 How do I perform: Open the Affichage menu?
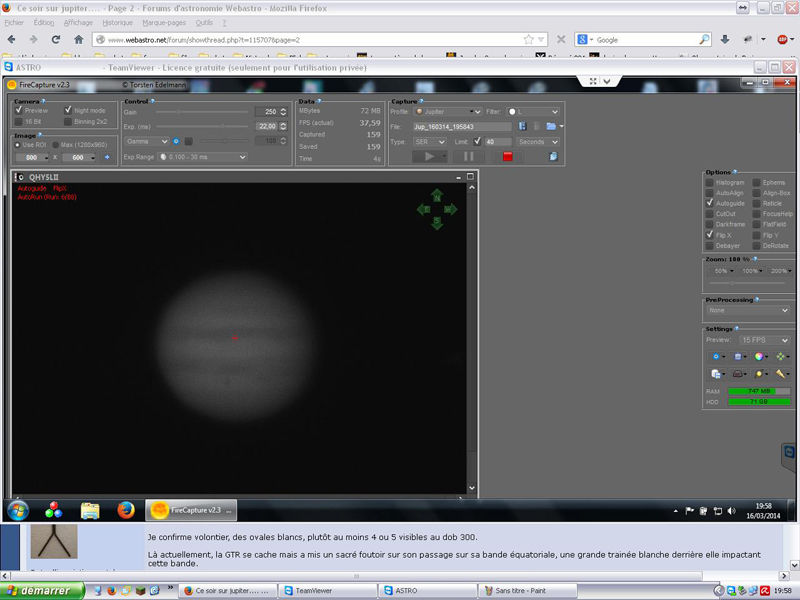(78, 22)
